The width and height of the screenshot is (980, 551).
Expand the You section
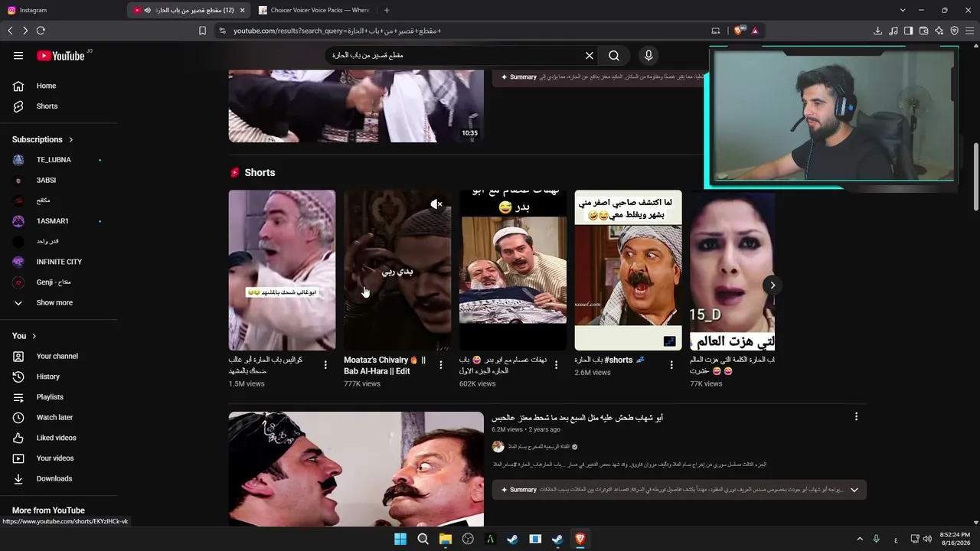[24, 336]
